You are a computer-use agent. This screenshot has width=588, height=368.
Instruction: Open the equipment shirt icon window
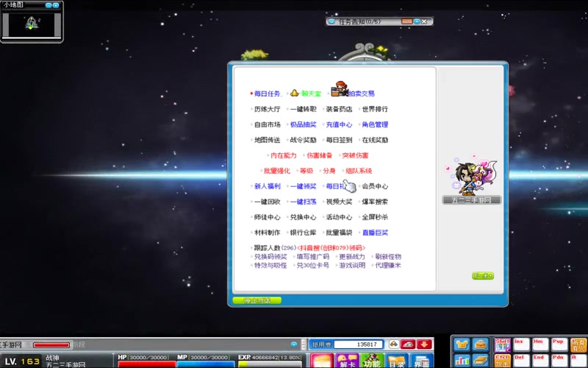462,344
